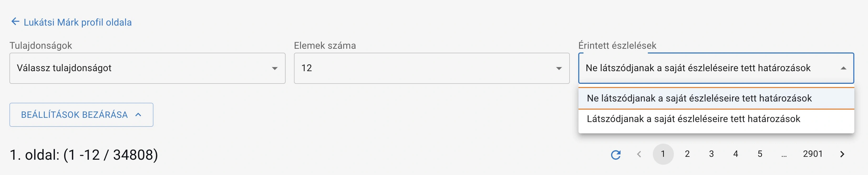The image size is (868, 175).
Task: Click the Elemek száma dropdown arrow
Action: pyautogui.click(x=559, y=68)
